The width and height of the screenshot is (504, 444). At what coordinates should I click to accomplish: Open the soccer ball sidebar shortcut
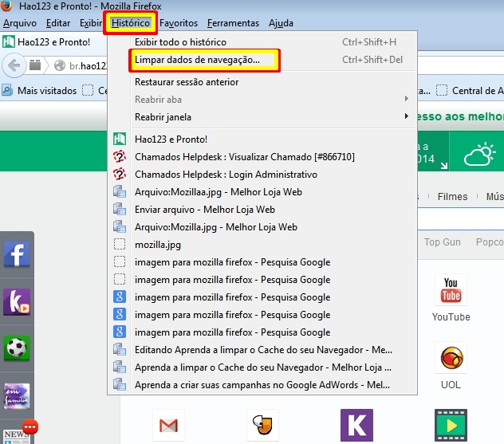[17, 348]
